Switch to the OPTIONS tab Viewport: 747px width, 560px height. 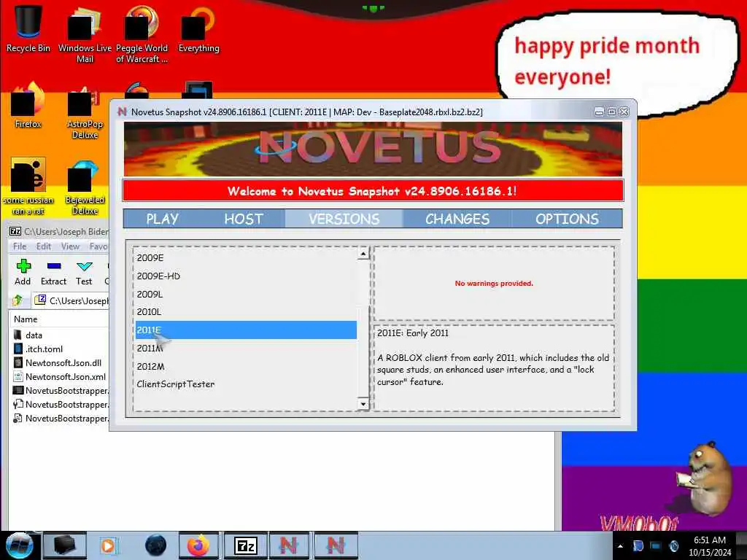point(567,219)
